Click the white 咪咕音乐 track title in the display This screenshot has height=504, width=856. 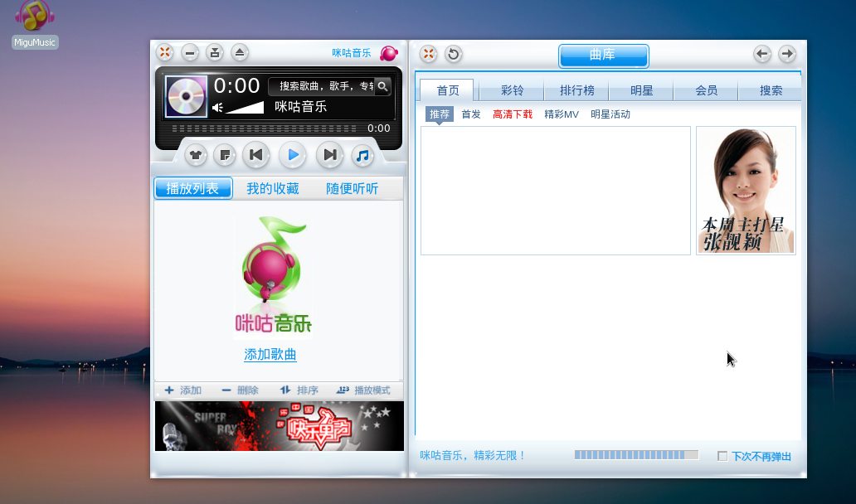point(301,106)
